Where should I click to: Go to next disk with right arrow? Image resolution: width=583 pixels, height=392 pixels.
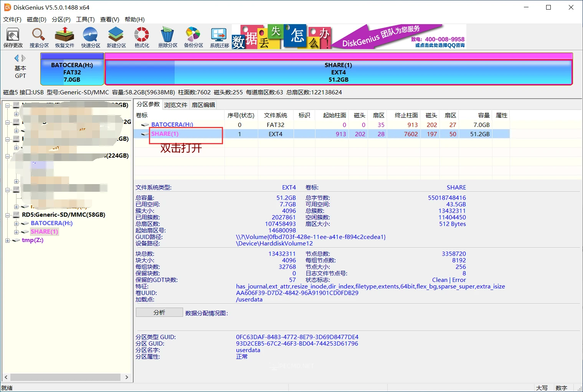(x=23, y=58)
